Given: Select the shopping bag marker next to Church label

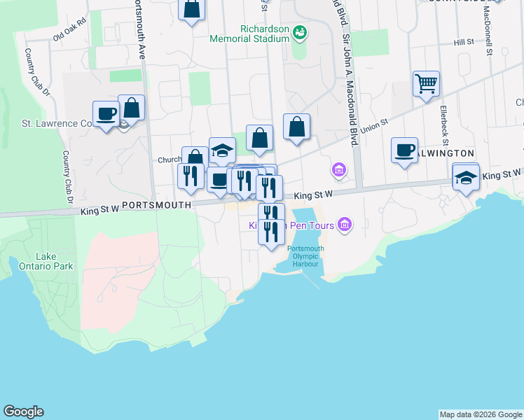Looking at the screenshot, I should pos(195,155).
